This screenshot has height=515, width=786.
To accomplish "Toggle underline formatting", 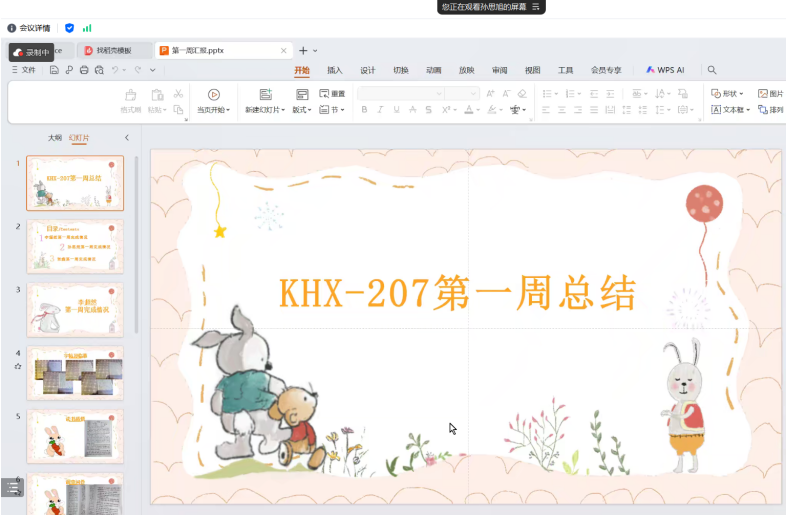I will tap(397, 110).
